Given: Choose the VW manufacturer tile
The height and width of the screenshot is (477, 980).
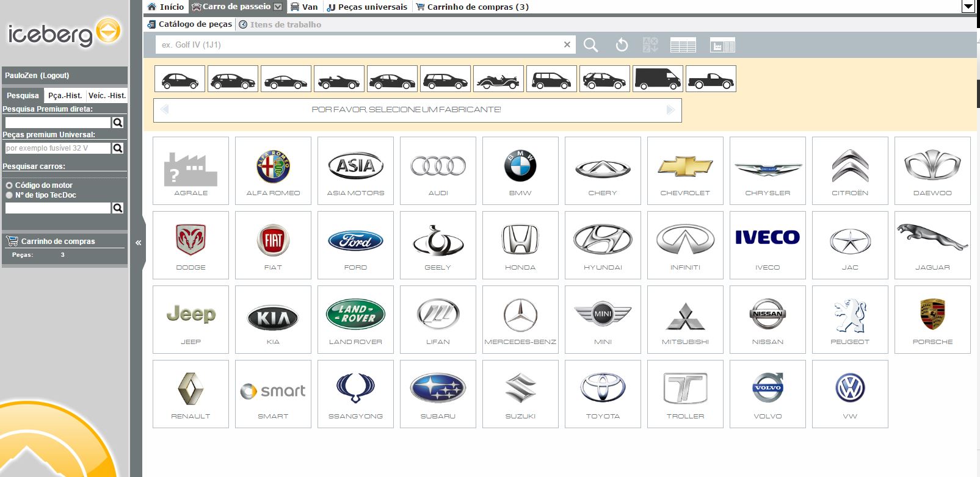Looking at the screenshot, I should 850,394.
